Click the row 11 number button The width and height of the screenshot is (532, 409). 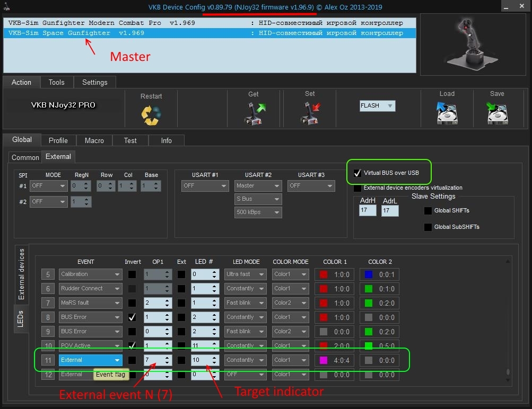point(48,360)
